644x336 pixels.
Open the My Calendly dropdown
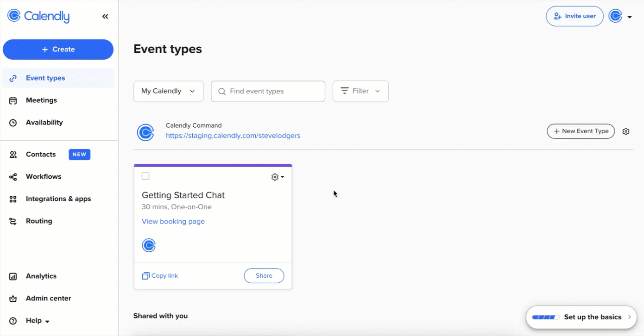[168, 91]
